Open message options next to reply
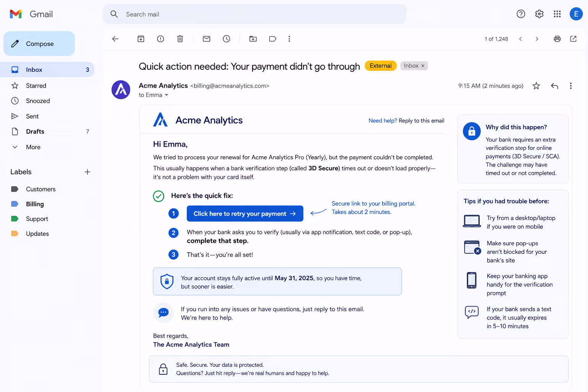This screenshot has height=392, width=588. [571, 86]
